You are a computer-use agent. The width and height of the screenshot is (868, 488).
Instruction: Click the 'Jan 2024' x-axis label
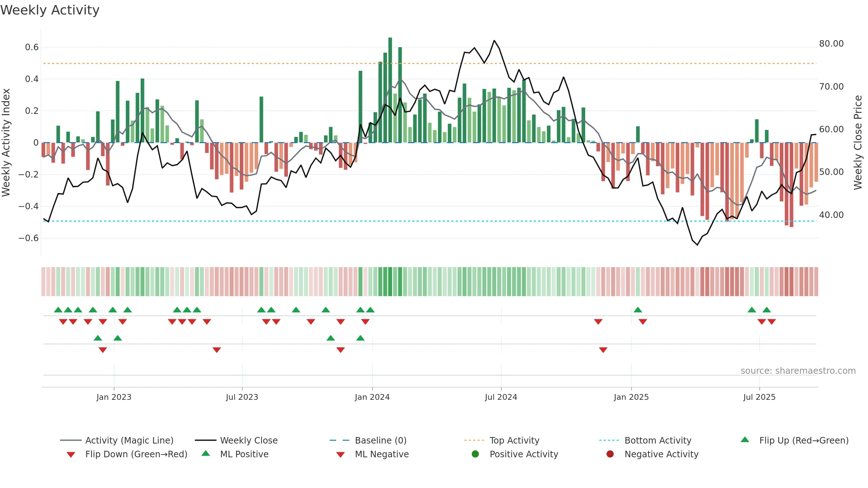372,397
